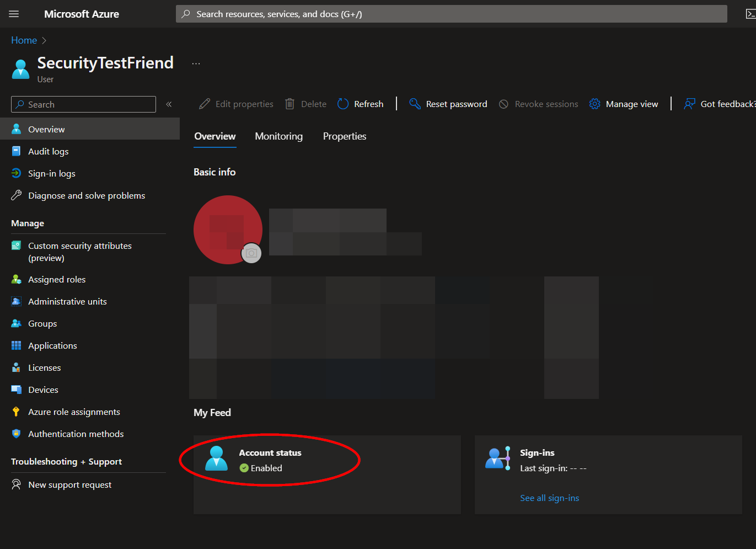Click the Account status card user icon

216,458
